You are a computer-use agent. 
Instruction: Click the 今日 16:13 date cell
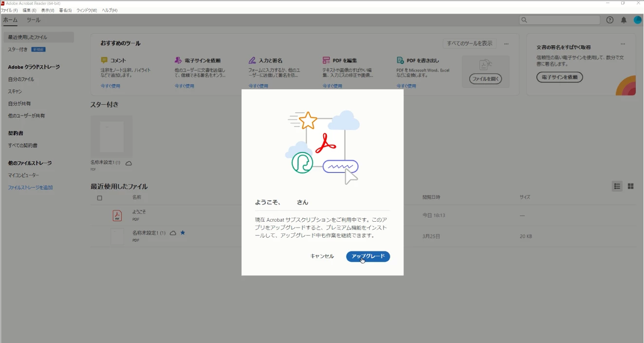[x=434, y=215]
